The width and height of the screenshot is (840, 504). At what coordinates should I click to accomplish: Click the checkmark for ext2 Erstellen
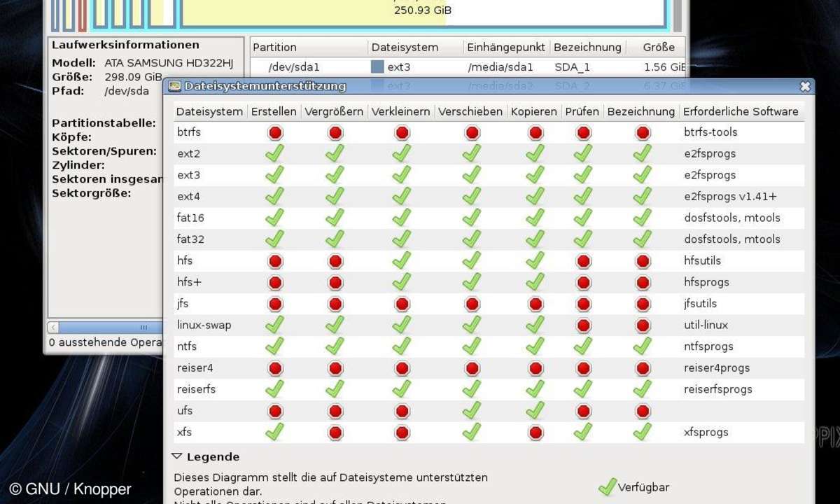tap(274, 153)
